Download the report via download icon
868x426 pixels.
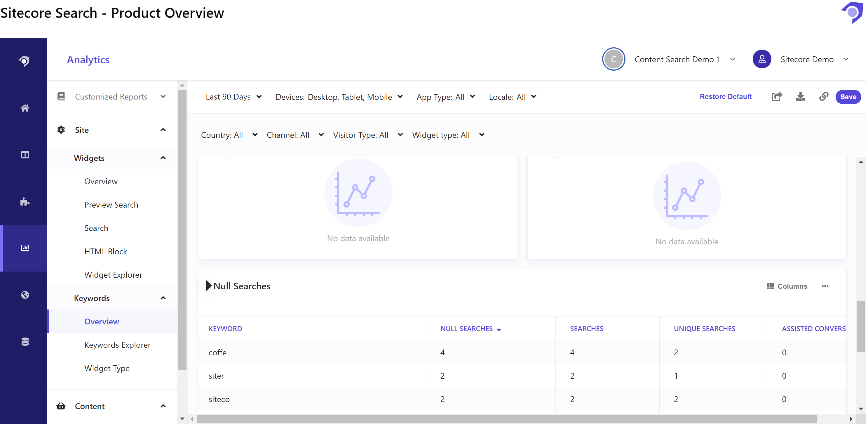pos(800,97)
